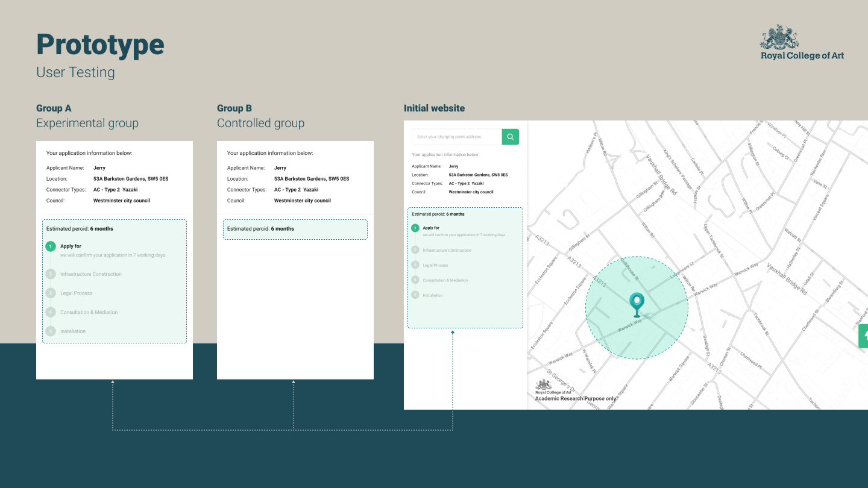Click 'Consultation & Mediation' in Initial website panel

pos(445,280)
